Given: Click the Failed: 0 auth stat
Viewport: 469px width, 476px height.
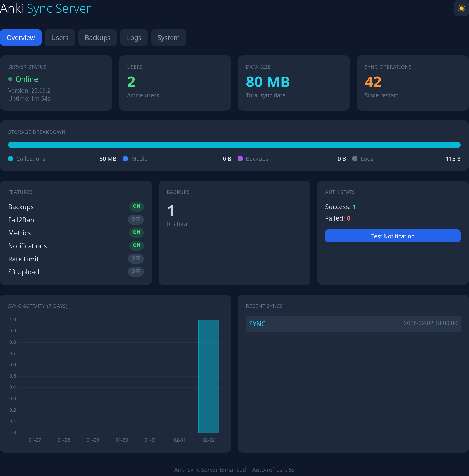Looking at the screenshot, I should click(338, 218).
